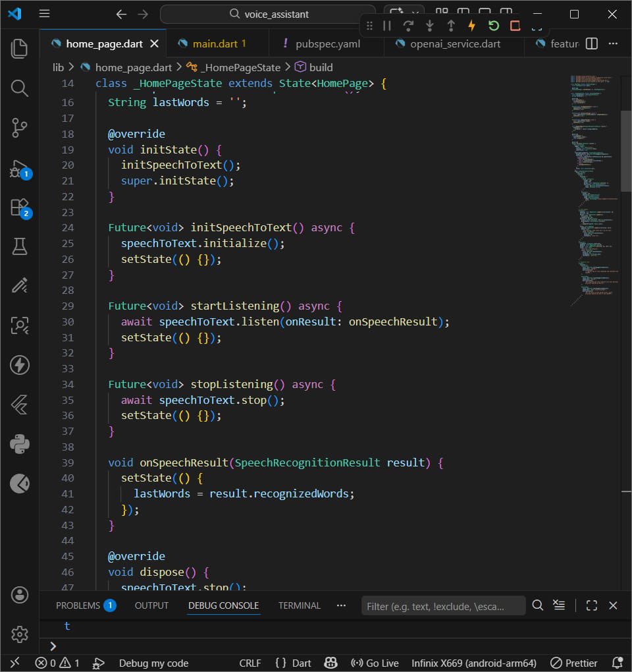Viewport: 632px width, 672px height.
Task: Trigger Flutter Hot Reload lightning button
Action: click(472, 26)
